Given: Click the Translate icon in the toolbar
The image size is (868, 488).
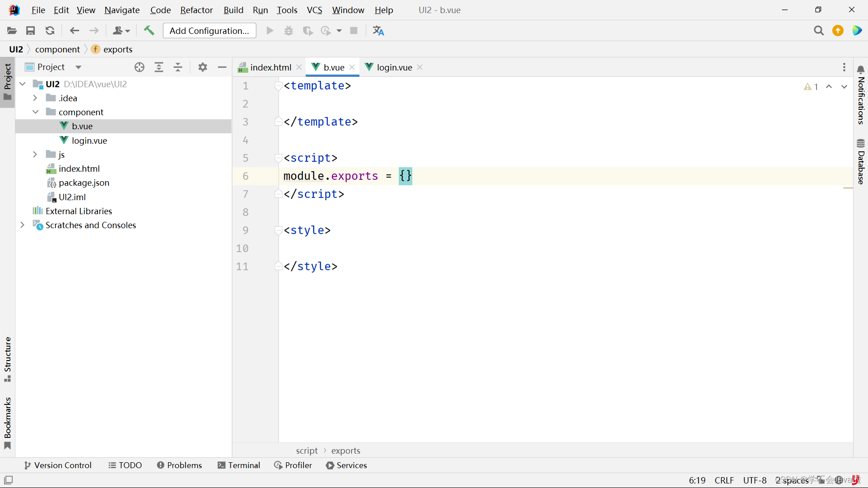Looking at the screenshot, I should (x=378, y=31).
